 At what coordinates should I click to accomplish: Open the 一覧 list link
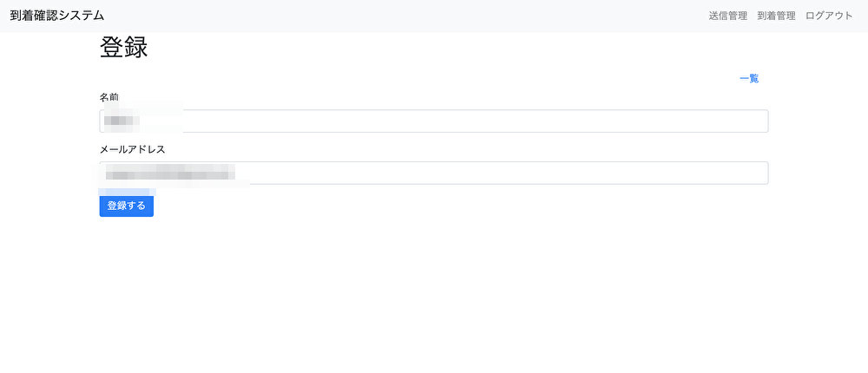coord(749,79)
